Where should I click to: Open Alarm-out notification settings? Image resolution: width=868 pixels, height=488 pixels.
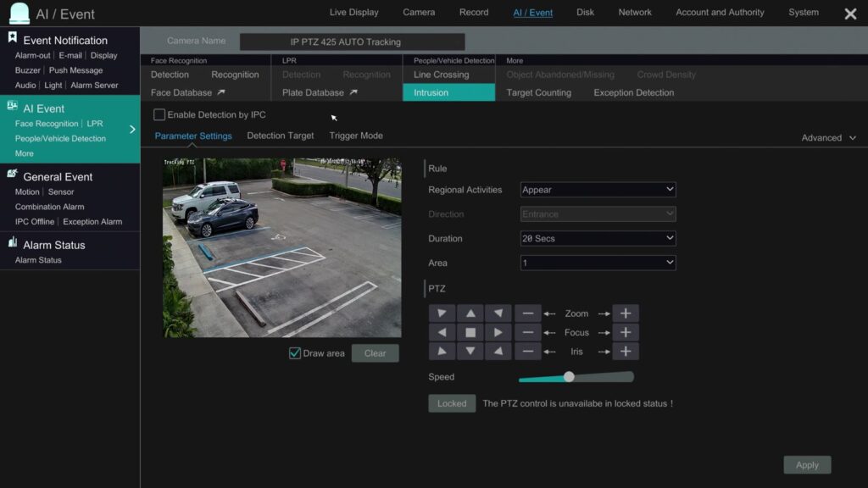coord(32,55)
